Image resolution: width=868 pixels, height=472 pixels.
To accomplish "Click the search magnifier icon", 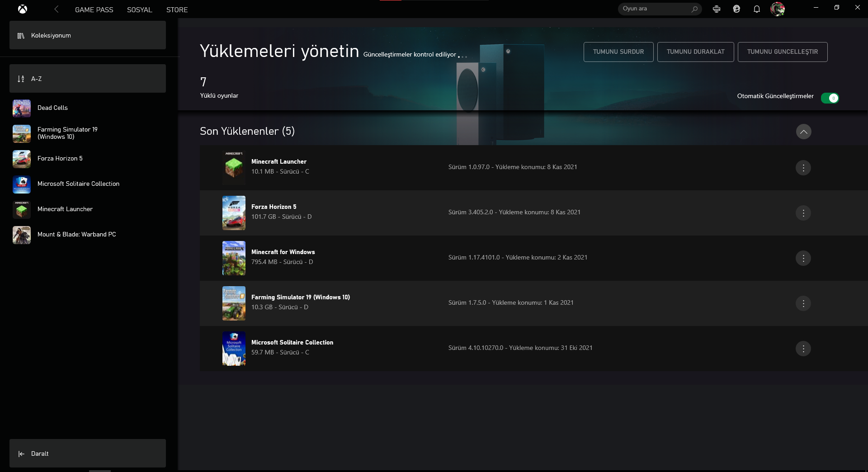I will (694, 9).
